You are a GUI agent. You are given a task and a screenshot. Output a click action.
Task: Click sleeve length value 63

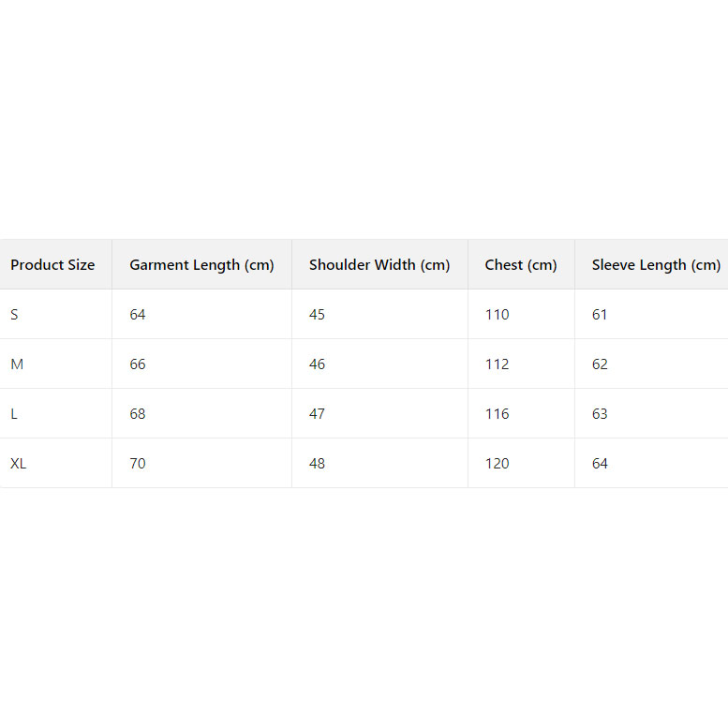coord(600,414)
